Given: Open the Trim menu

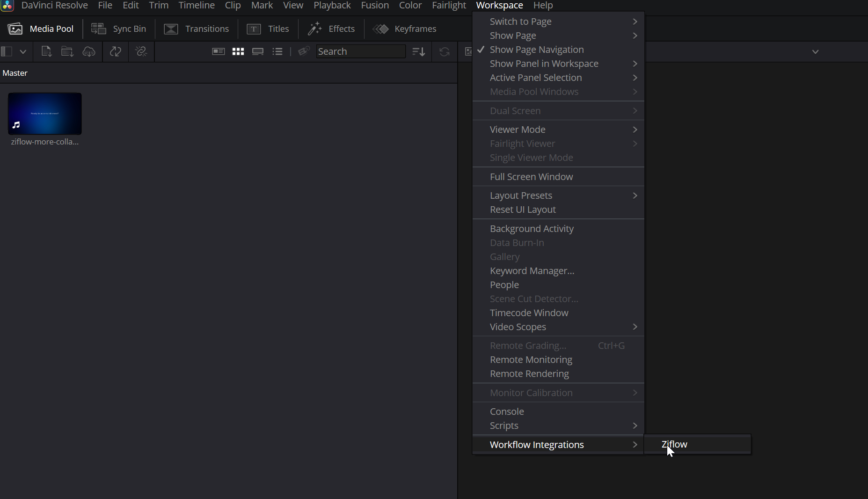Looking at the screenshot, I should [x=159, y=6].
